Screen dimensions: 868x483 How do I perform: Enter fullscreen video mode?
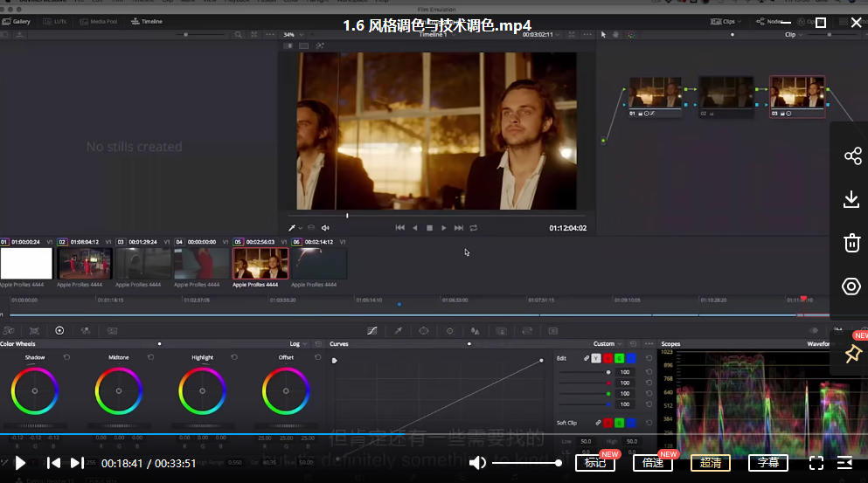[816, 463]
